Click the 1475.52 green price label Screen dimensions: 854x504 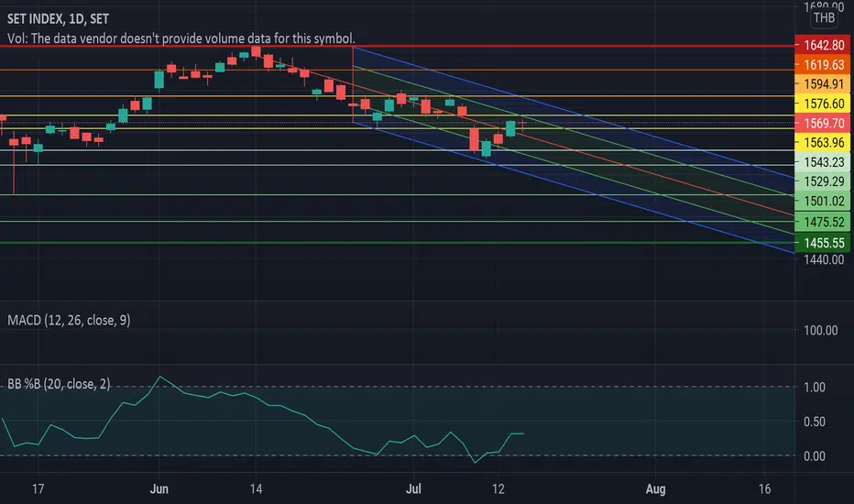(824, 222)
